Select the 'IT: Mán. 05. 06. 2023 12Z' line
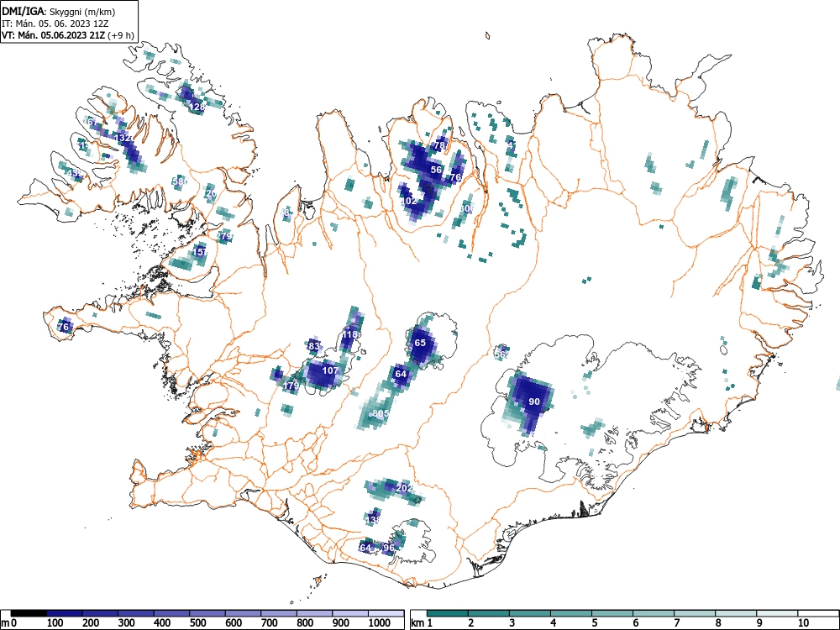The width and height of the screenshot is (840, 630). pyautogui.click(x=55, y=24)
